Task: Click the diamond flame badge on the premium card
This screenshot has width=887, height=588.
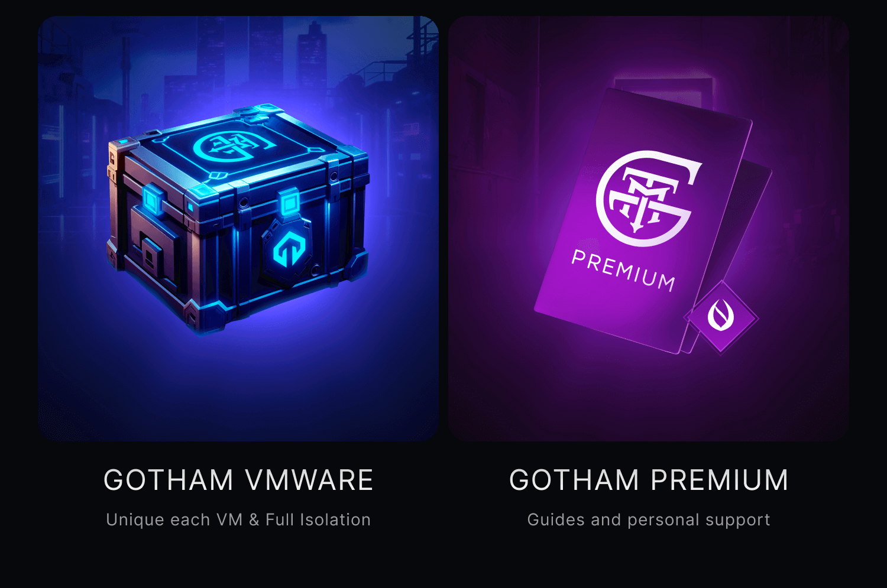Action: [x=721, y=317]
